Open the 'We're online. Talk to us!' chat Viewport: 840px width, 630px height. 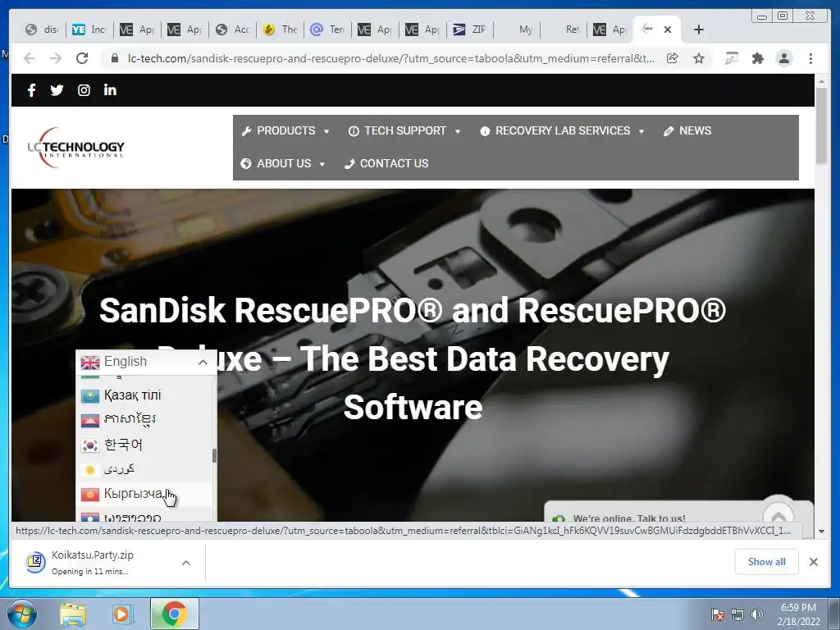pos(629,518)
